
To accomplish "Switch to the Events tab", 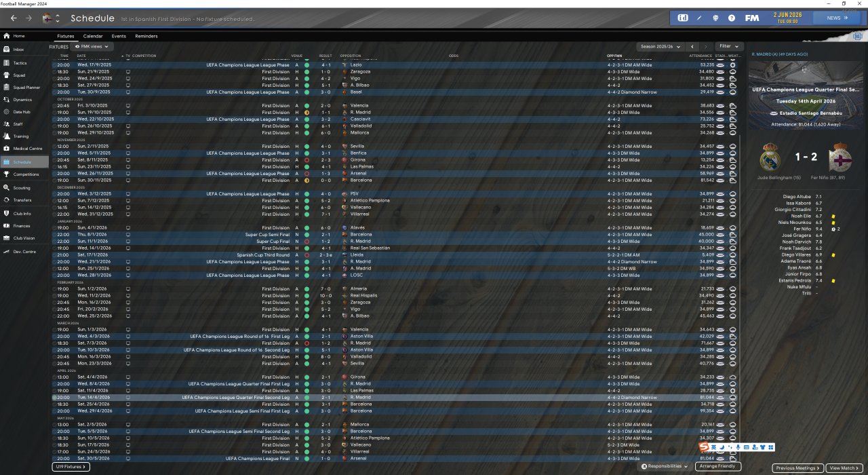I will (119, 36).
